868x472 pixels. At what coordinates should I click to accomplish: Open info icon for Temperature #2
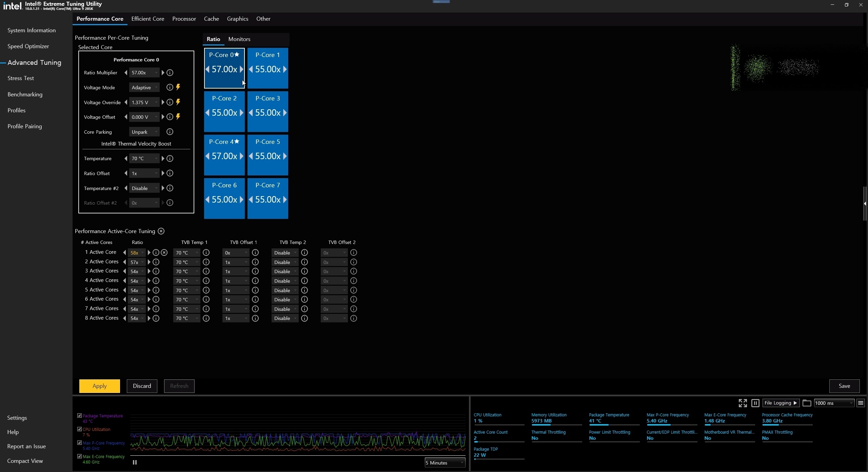(x=170, y=188)
